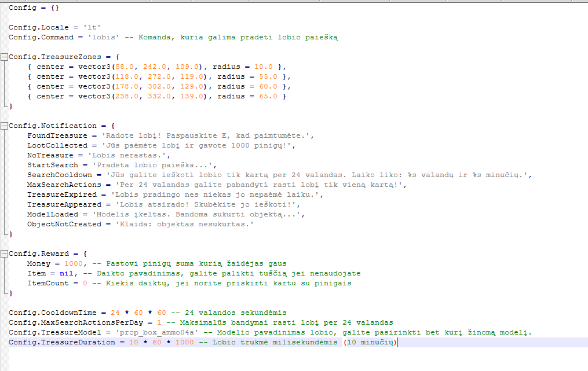Image resolution: width=588 pixels, height=371 pixels.
Task: Click the Money value 1000
Action: coord(74,263)
